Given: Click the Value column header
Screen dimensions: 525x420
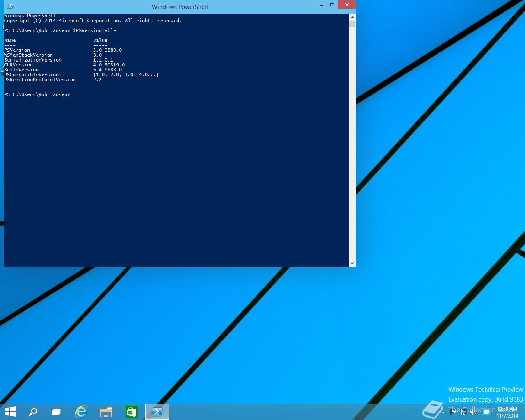Looking at the screenshot, I should (100, 40).
